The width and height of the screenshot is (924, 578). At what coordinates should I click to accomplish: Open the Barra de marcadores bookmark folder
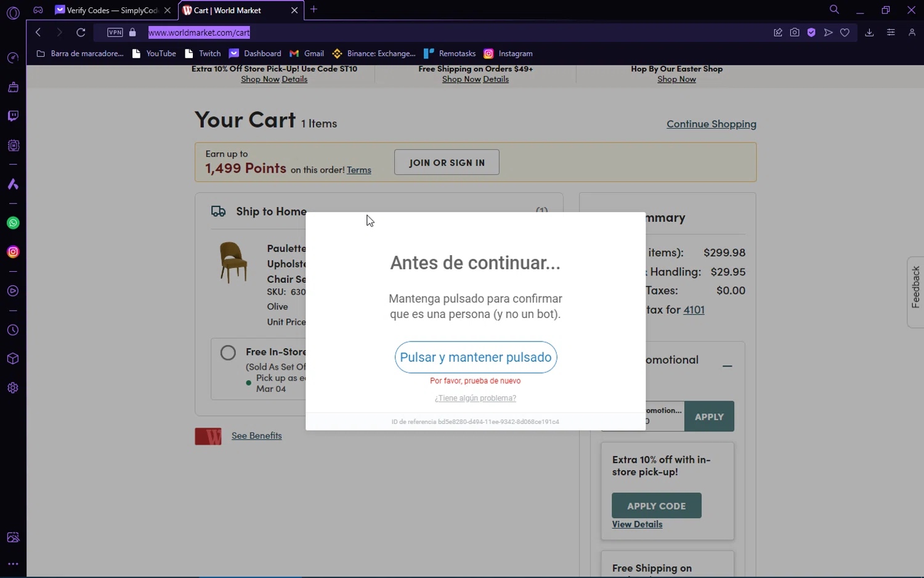pyautogui.click(x=80, y=54)
